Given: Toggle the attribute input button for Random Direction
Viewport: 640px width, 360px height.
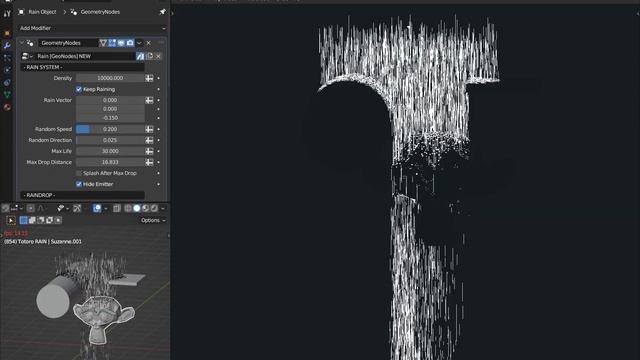Looking at the screenshot, I should [x=149, y=140].
